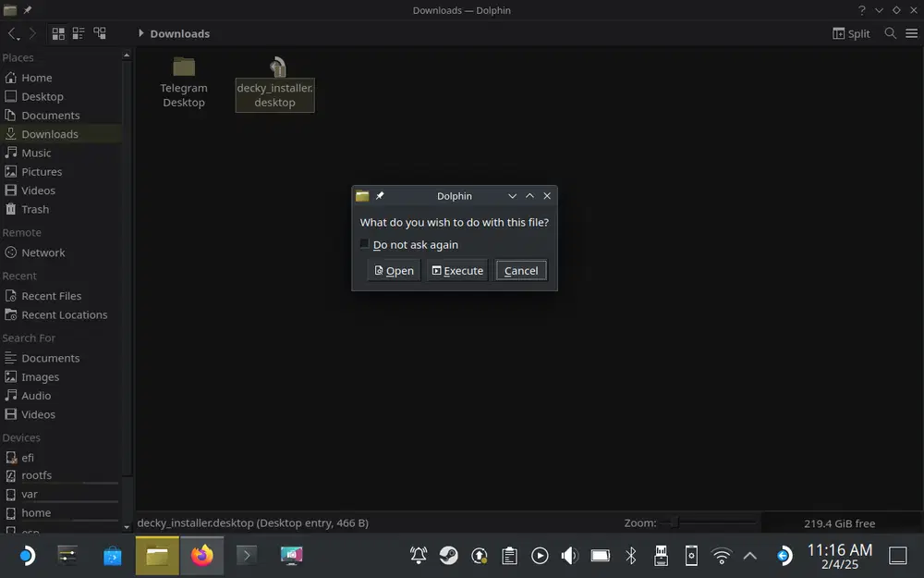924x578 pixels.
Task: Toggle pin on the dialog title bar
Action: pyautogui.click(x=380, y=196)
